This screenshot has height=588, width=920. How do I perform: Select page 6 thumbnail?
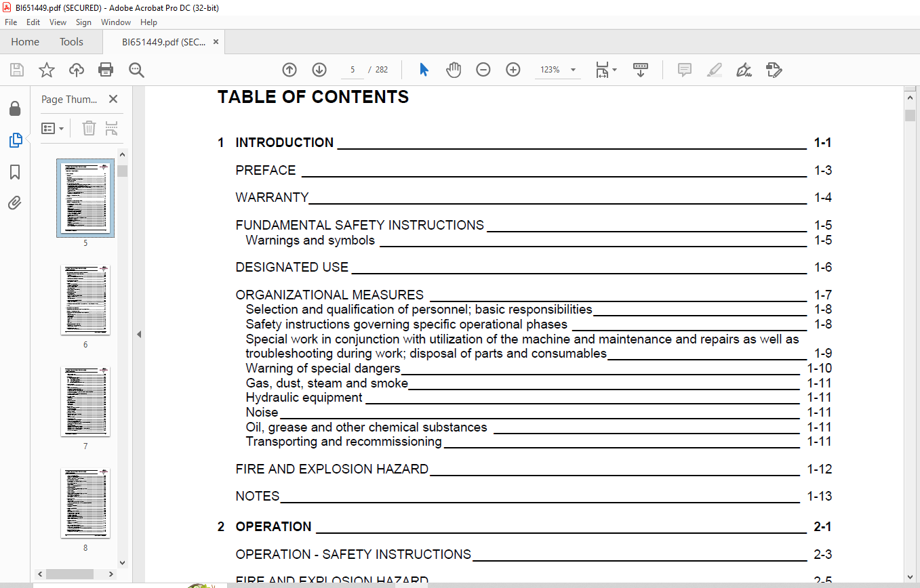click(85, 300)
